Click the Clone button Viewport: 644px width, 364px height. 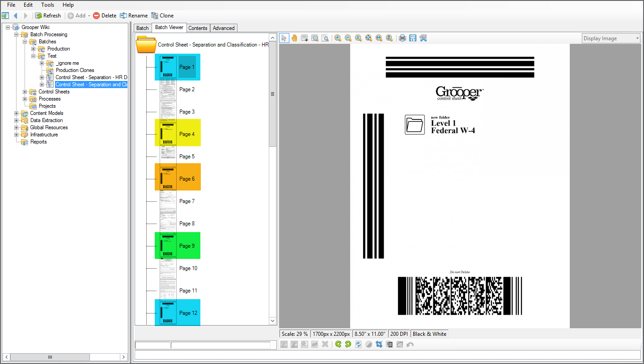pyautogui.click(x=162, y=16)
